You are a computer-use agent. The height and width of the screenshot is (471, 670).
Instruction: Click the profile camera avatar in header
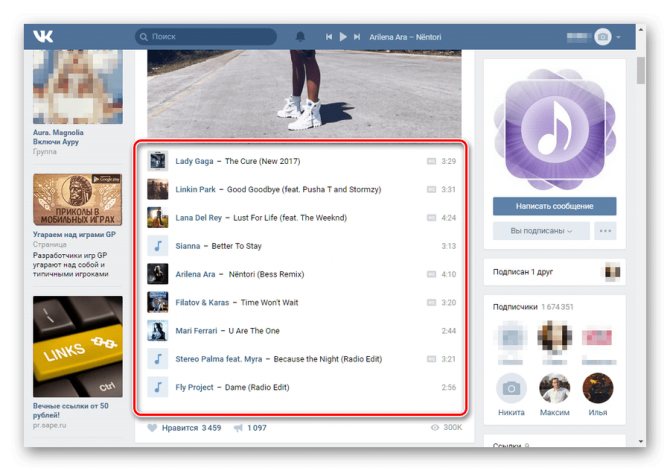[x=602, y=37]
